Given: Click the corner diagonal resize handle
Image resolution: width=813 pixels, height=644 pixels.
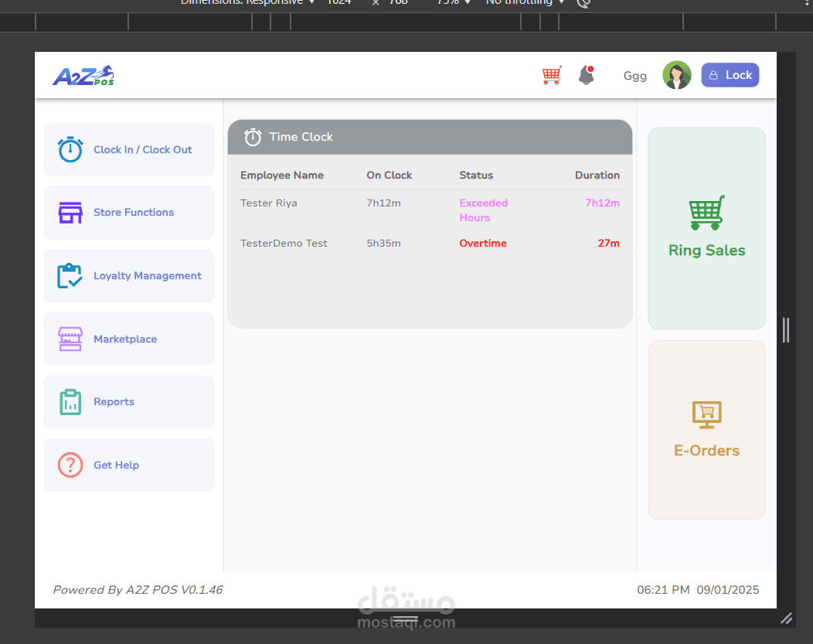Looking at the screenshot, I should click(x=787, y=618).
